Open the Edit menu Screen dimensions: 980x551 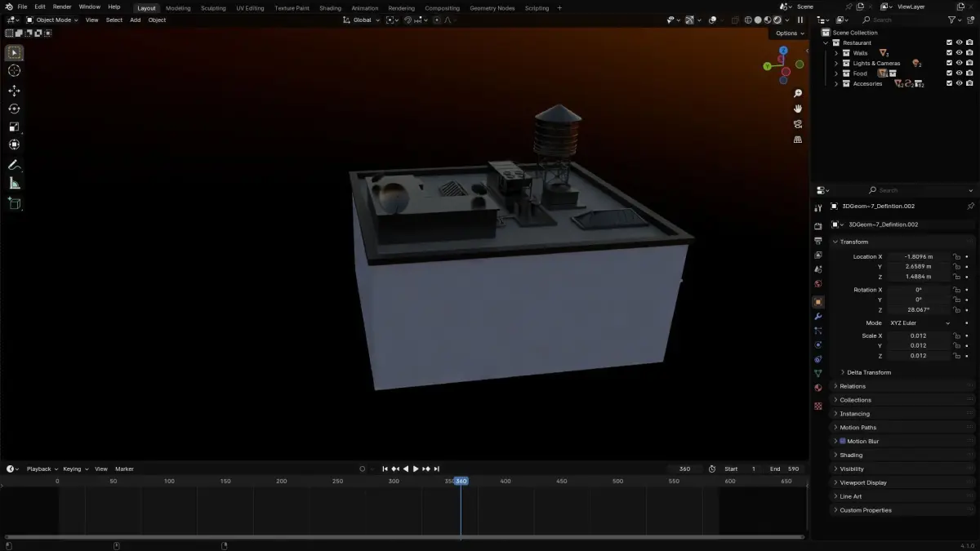coord(39,7)
